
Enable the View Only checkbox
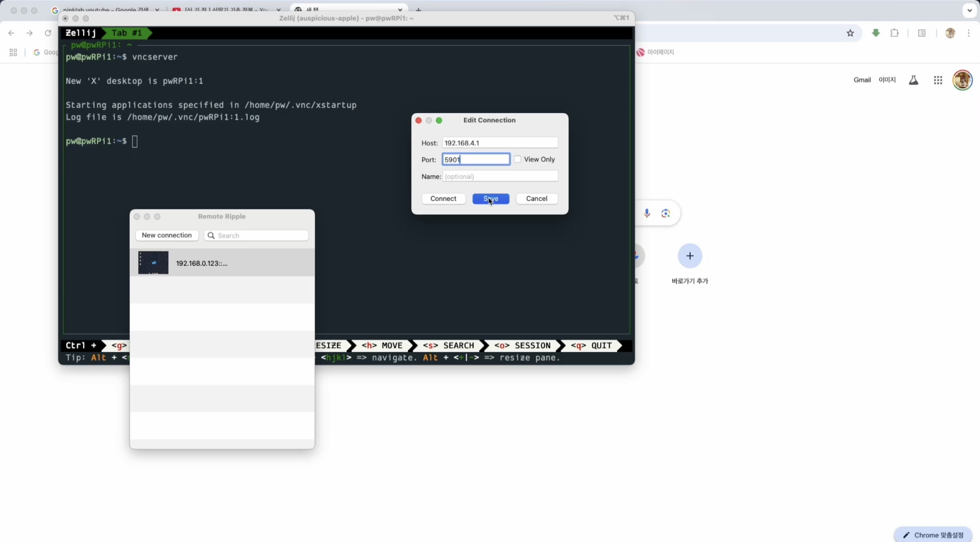tap(517, 159)
